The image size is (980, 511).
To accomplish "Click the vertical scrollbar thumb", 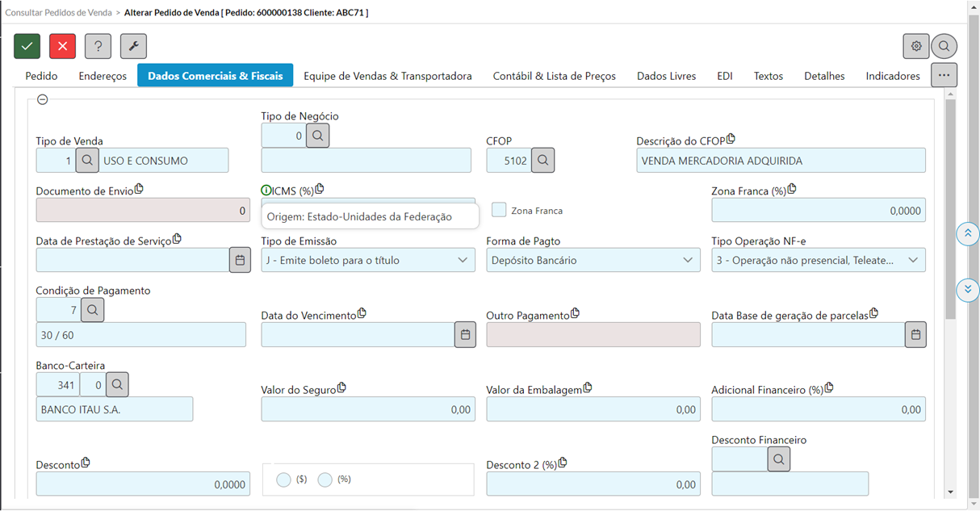I will click(950, 208).
